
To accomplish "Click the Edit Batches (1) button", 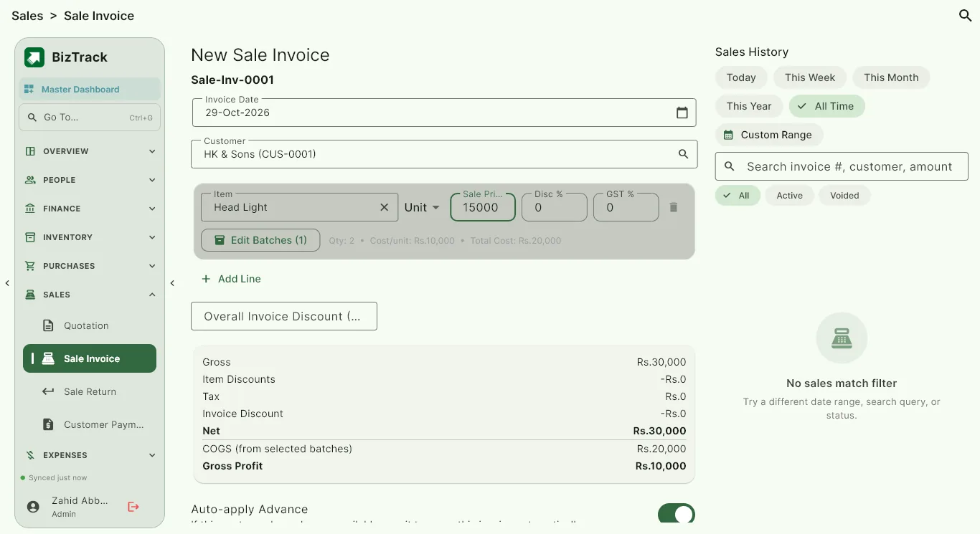I will pyautogui.click(x=260, y=240).
